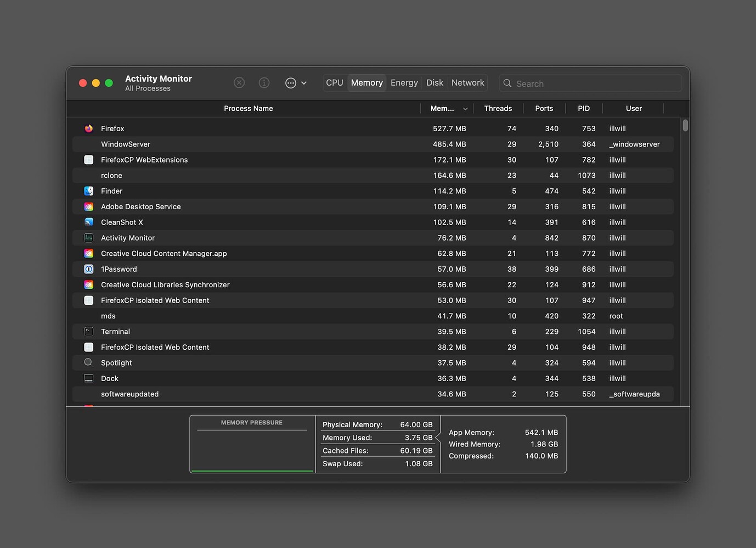
Task: Select the Spotlight magnifier icon in its row
Action: click(x=88, y=362)
